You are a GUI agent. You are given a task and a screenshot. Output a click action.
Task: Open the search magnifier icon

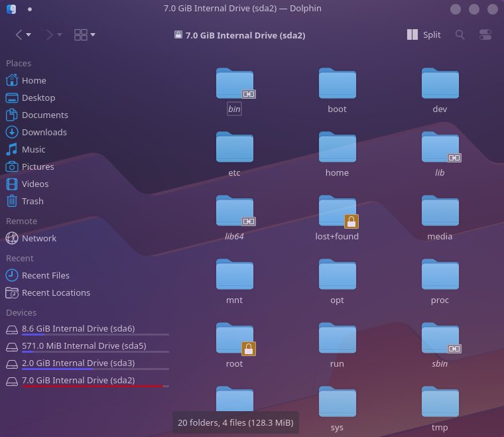[x=460, y=34]
